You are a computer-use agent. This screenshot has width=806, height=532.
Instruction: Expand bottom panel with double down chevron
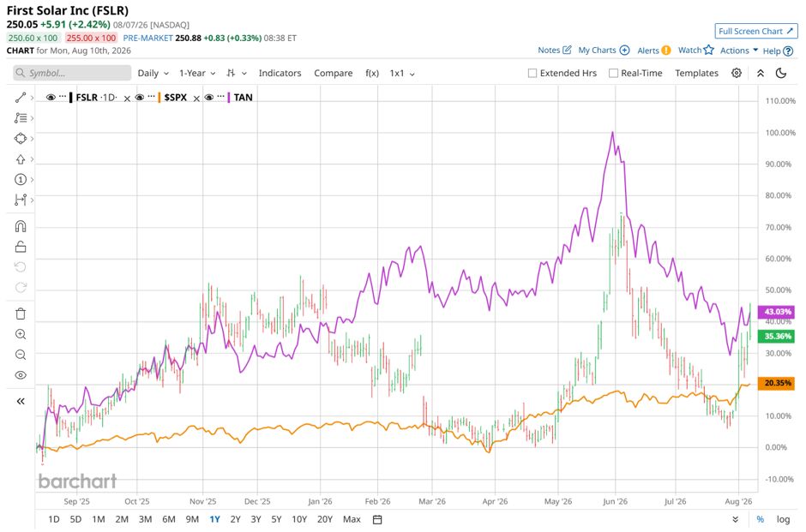tap(736, 520)
